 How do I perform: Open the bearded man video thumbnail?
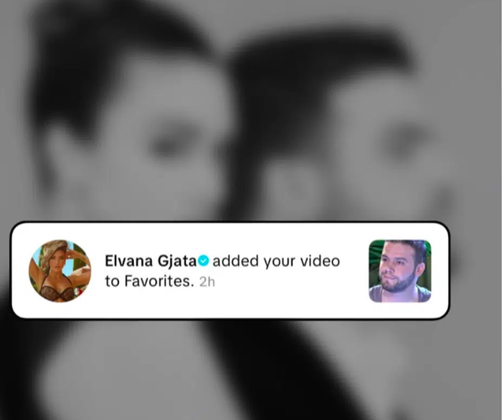point(400,271)
